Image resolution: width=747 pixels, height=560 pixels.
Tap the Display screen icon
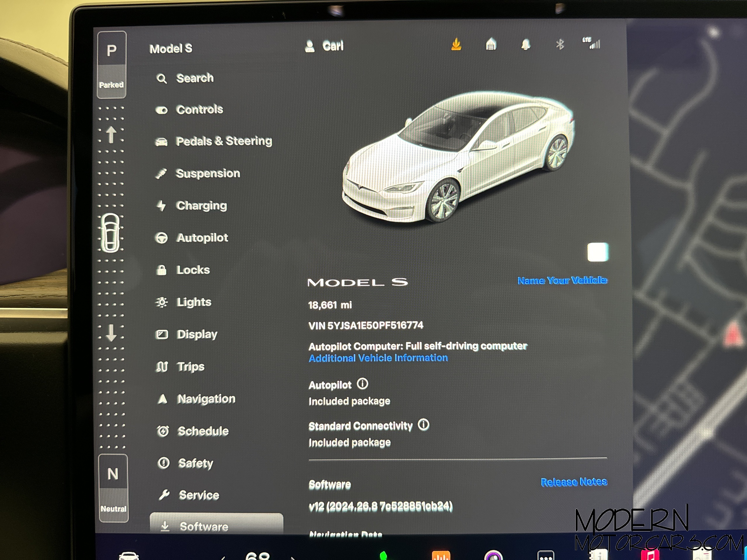point(162,335)
